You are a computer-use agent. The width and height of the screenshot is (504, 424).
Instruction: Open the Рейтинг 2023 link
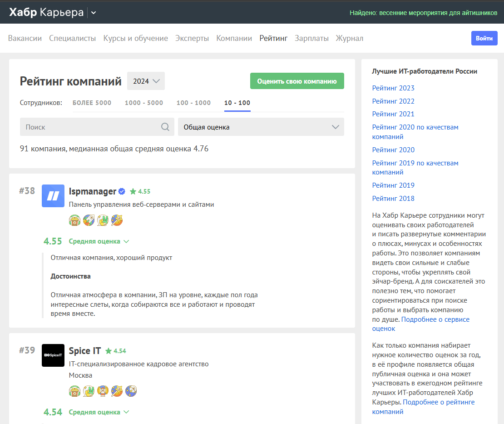pyautogui.click(x=393, y=88)
